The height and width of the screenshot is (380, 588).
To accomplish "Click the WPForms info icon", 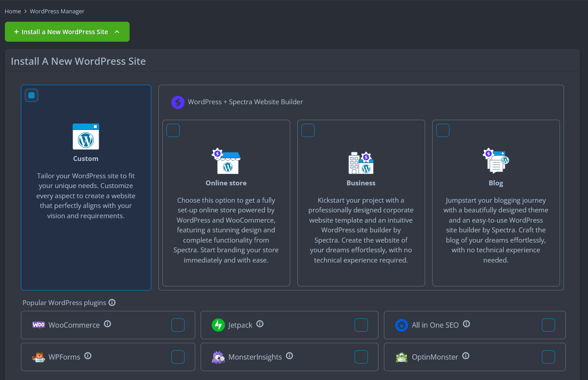I will [88, 356].
